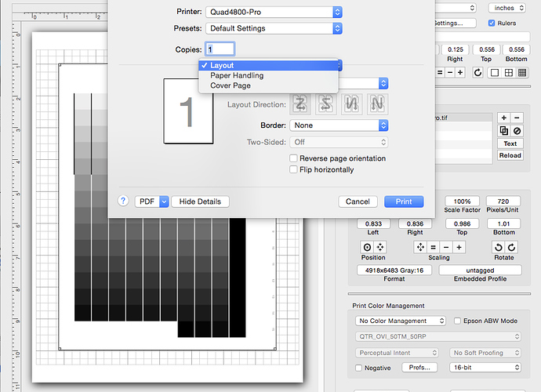Click the last Layout Direction icon

pos(378,103)
